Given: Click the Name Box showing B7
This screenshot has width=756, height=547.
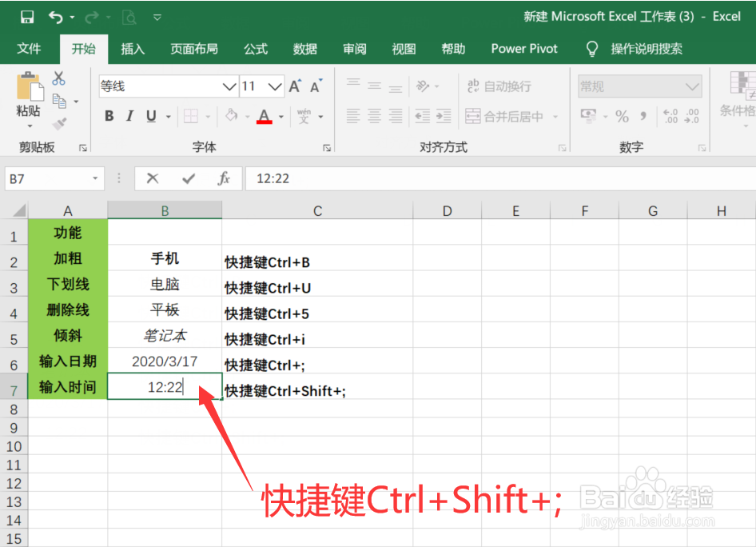Looking at the screenshot, I should click(54, 179).
